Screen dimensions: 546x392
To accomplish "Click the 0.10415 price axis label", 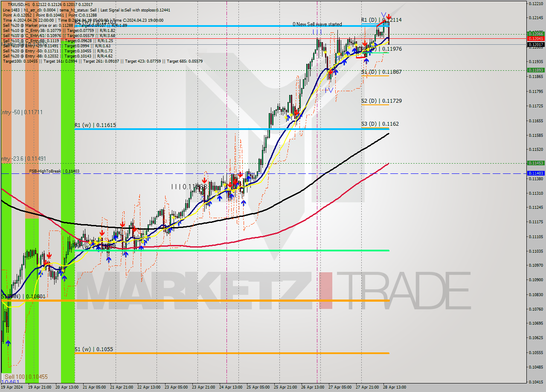I will pyautogui.click(x=536, y=382).
